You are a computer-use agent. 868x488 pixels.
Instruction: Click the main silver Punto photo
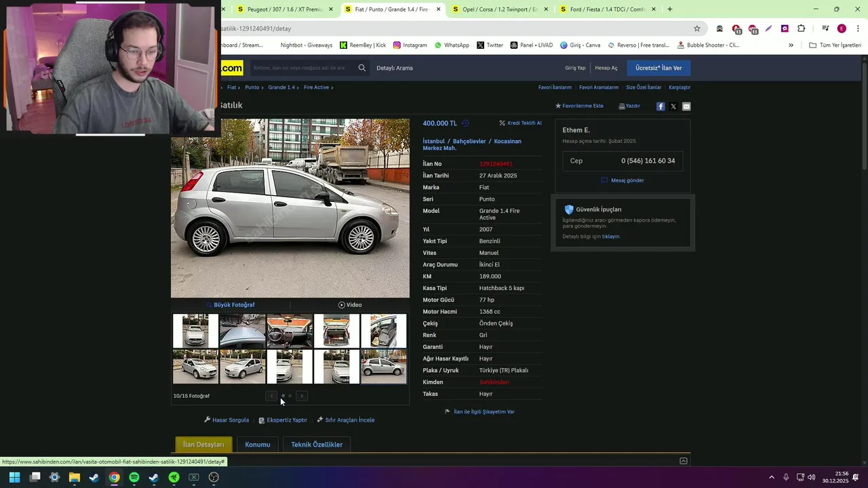pyautogui.click(x=290, y=208)
